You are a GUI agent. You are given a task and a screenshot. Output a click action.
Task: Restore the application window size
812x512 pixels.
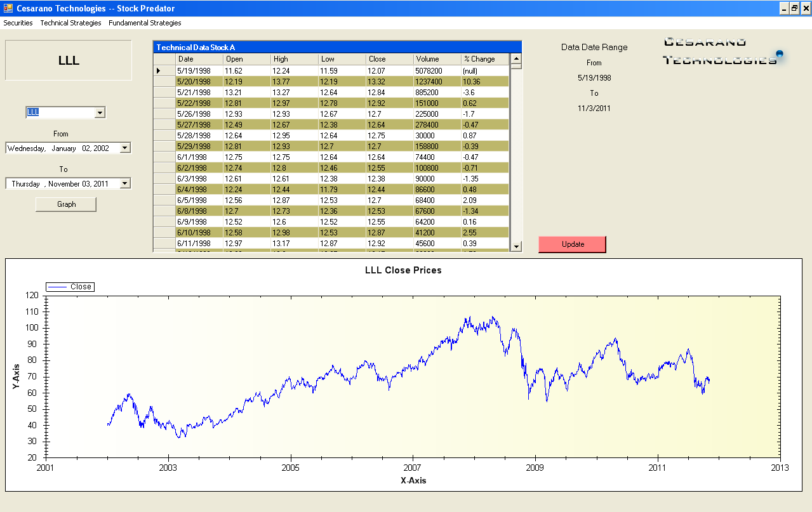tap(794, 8)
